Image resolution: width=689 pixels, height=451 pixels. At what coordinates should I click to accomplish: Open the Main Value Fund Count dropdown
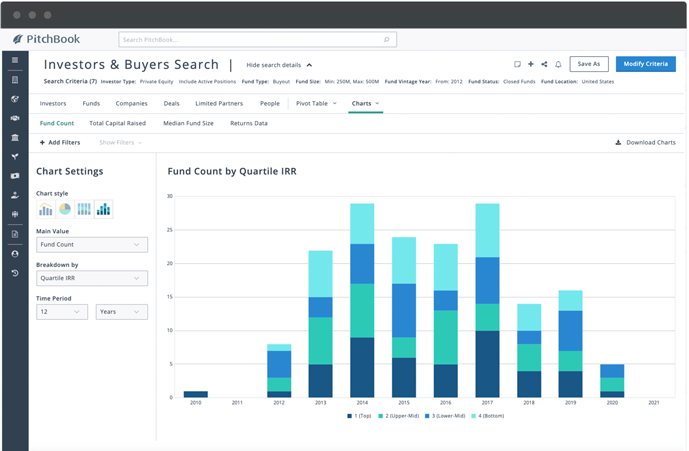[92, 245]
